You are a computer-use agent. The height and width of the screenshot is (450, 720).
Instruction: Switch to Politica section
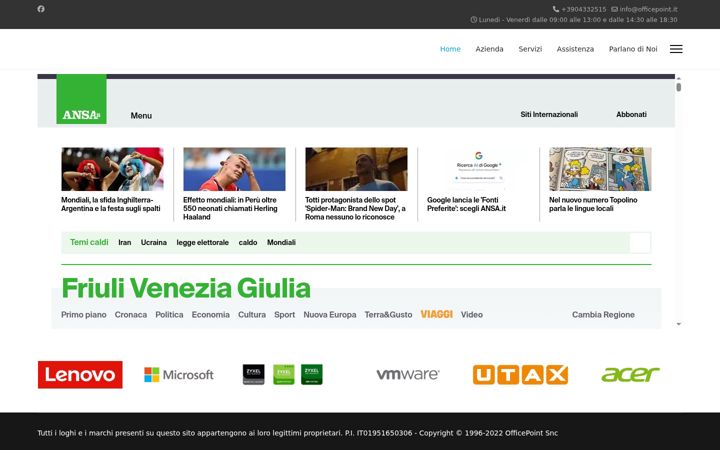pyautogui.click(x=169, y=315)
